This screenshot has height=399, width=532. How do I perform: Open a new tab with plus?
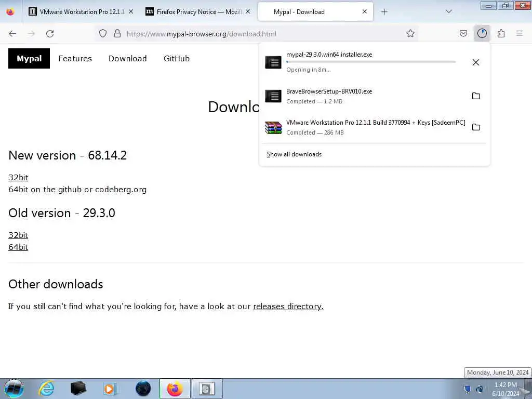tap(384, 12)
